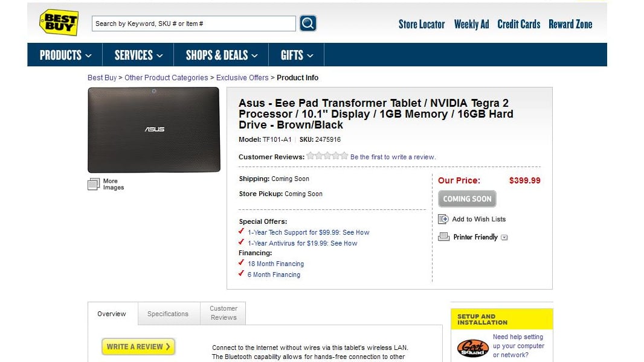
Task: Click the magnifying glass search button
Action: pos(308,24)
